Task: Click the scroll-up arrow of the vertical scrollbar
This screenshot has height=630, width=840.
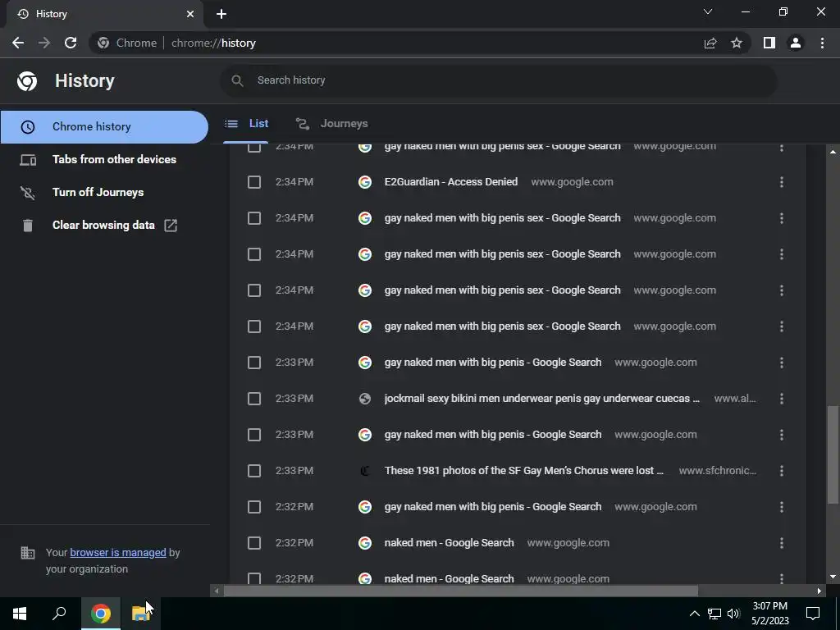Action: (x=833, y=152)
